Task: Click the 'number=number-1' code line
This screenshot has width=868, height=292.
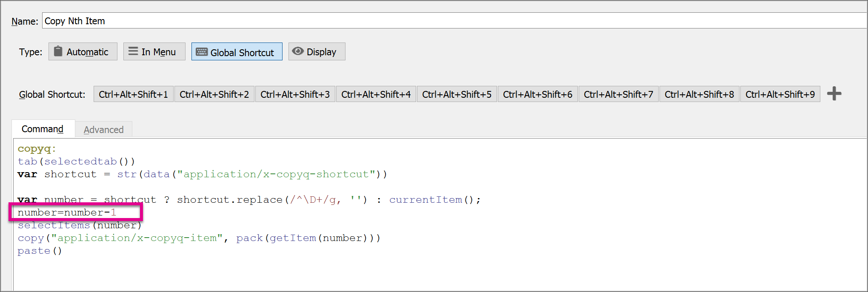Action: point(67,213)
